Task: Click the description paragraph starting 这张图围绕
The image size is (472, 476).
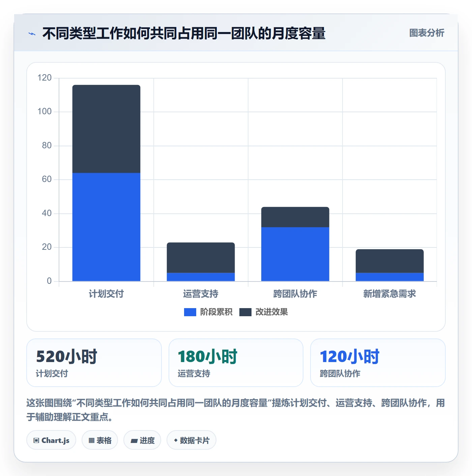Action: [x=236, y=410]
